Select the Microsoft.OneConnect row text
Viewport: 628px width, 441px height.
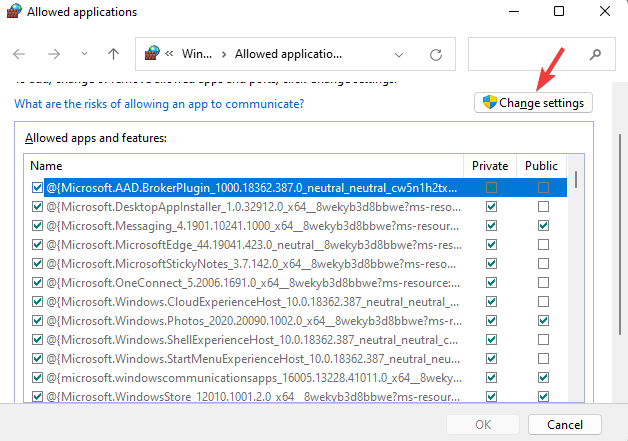click(253, 283)
